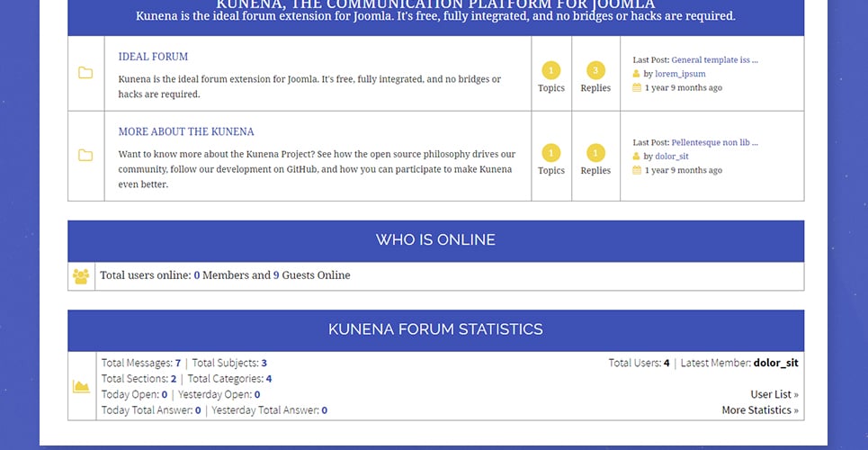Click the Ideal Forum description text

coord(309,86)
